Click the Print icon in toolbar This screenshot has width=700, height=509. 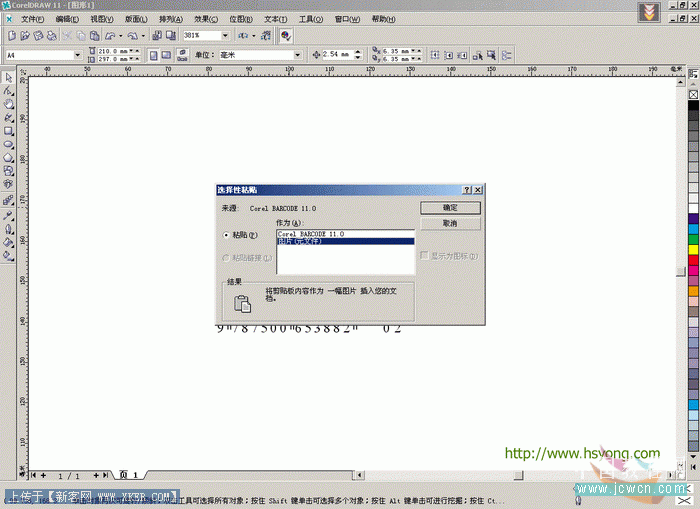(52, 35)
